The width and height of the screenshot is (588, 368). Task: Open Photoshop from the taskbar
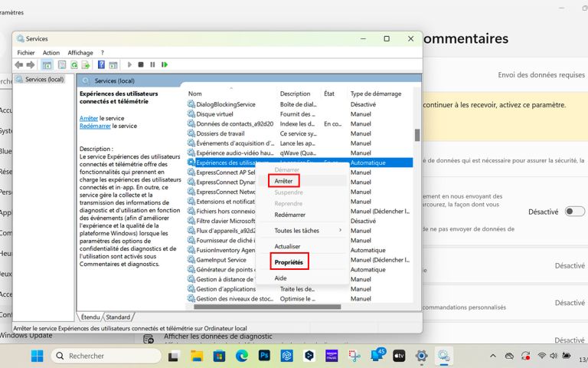[265, 356]
